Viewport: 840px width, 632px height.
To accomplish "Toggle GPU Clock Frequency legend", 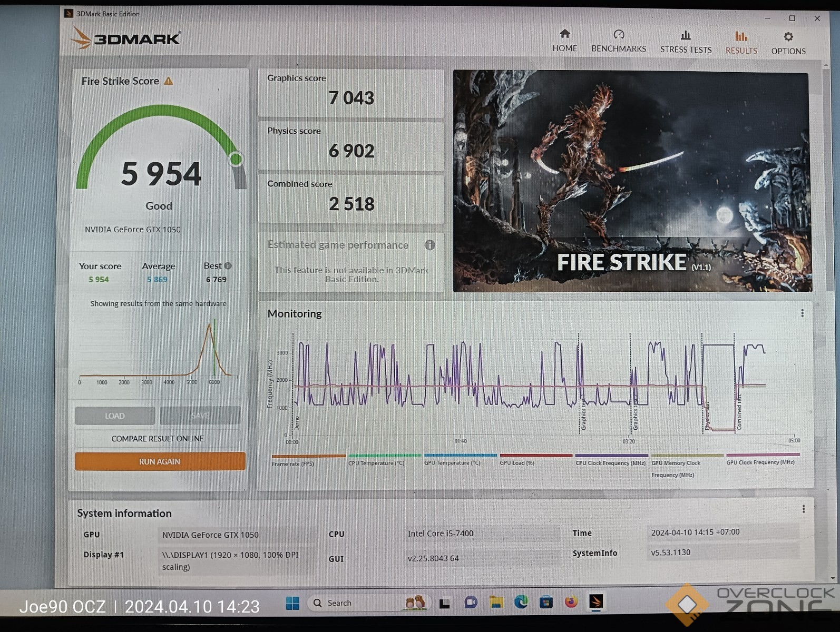I will point(763,459).
